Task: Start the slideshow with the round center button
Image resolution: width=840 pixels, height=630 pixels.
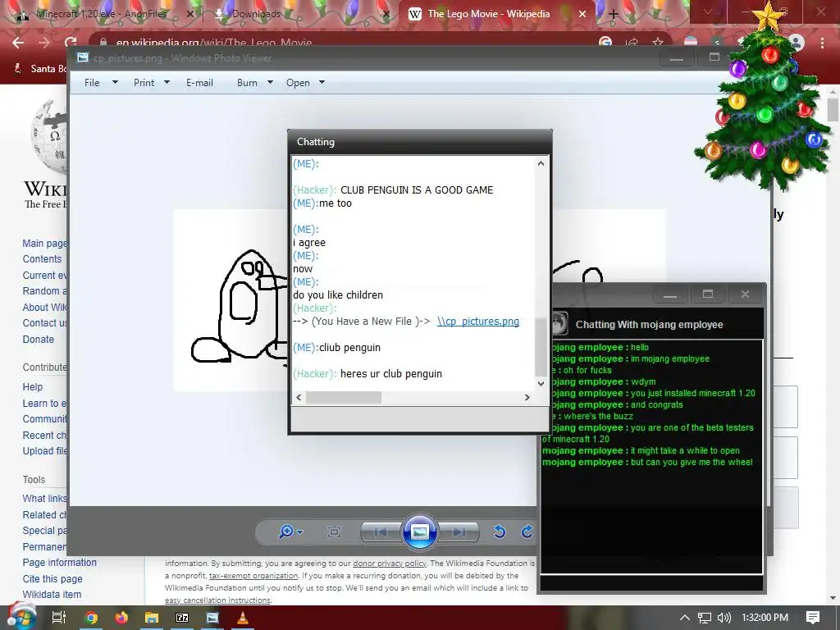Action: pyautogui.click(x=419, y=532)
